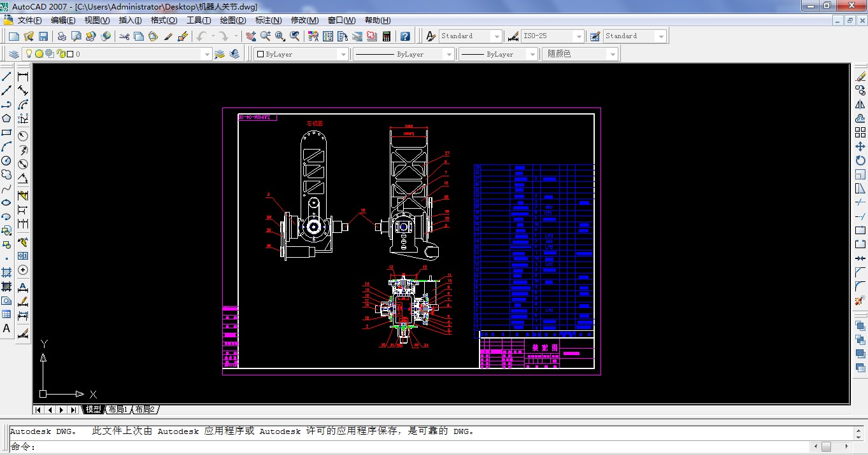The width and height of the screenshot is (868, 455).
Task: Click the ByLayer color swatch box
Action: pyautogui.click(x=260, y=54)
